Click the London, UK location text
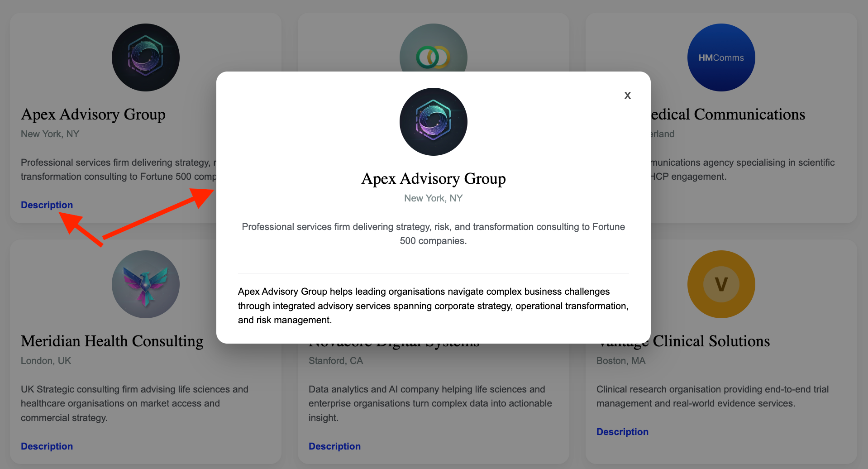 [46, 361]
